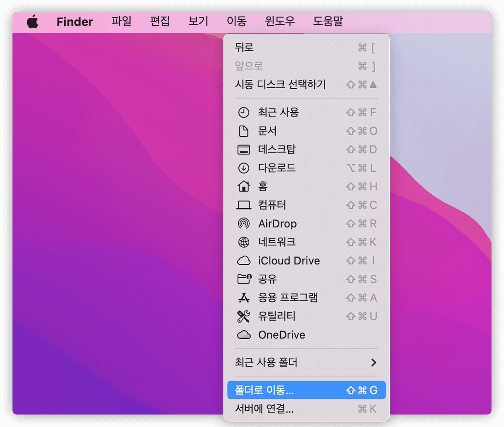504x427 pixels.
Task: Open the 최근 사용 폴더 submenu
Action: [306, 363]
